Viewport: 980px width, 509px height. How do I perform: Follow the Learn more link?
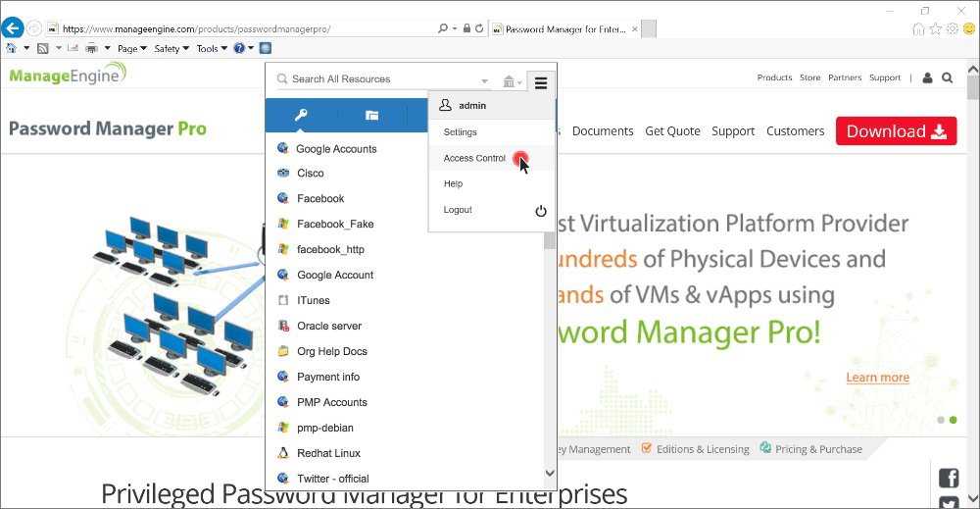tap(877, 378)
